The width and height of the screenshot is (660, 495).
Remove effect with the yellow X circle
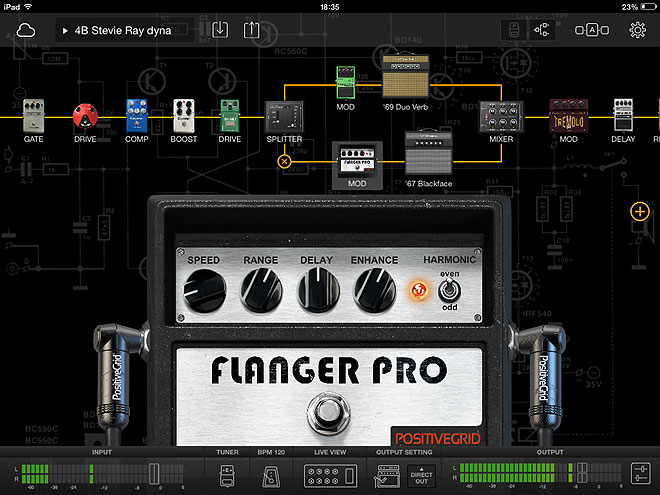pyautogui.click(x=285, y=161)
